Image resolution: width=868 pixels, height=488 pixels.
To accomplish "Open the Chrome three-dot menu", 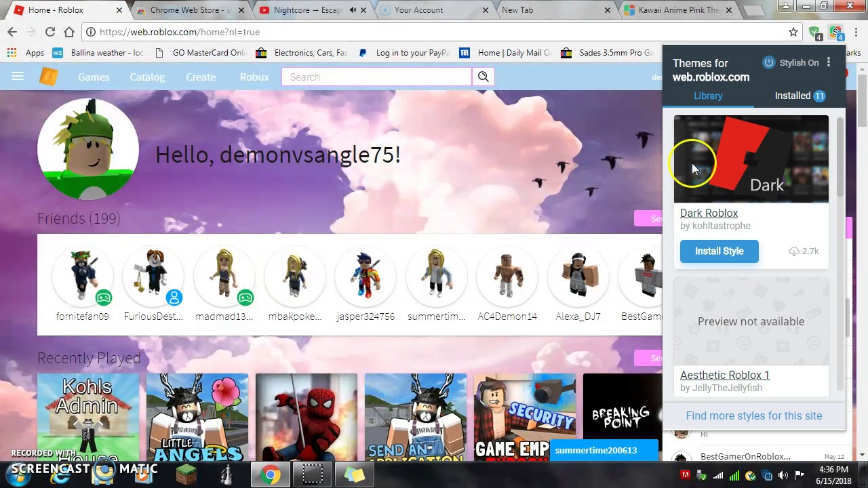I will tap(856, 32).
